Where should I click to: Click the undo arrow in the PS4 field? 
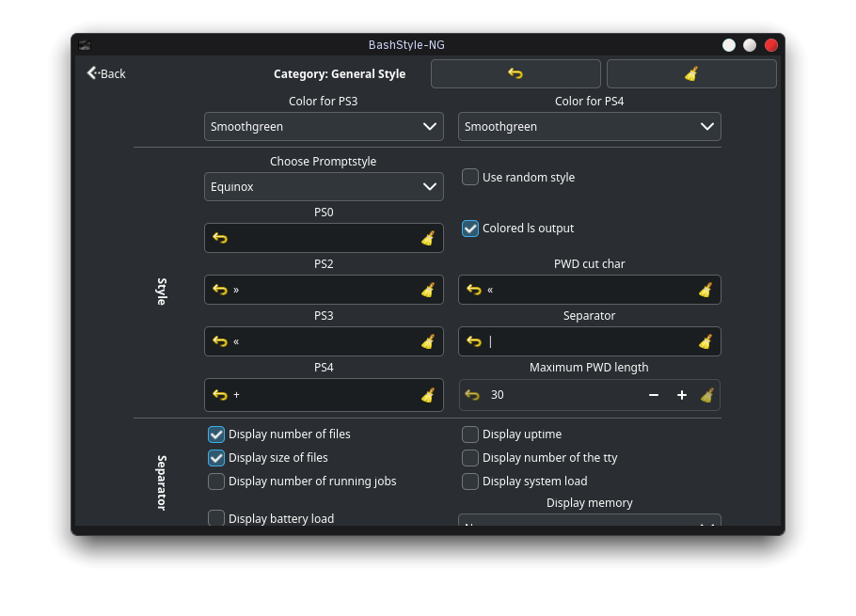tap(220, 395)
